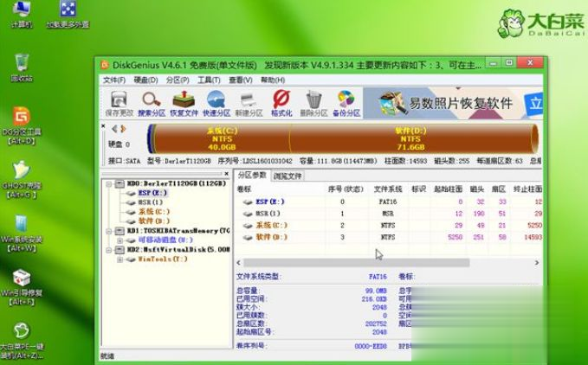Click the previous disk arrow
Screen dimensions: 588x365
tap(114, 129)
